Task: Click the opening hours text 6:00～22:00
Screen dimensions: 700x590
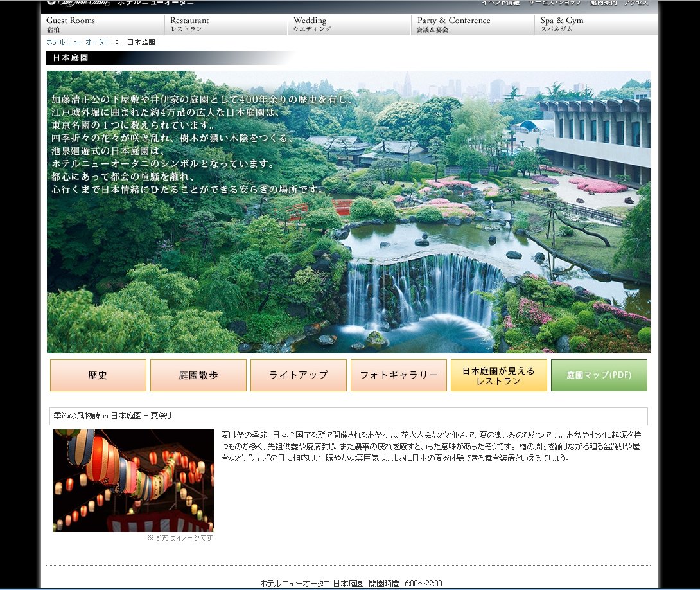Action: coord(423,584)
